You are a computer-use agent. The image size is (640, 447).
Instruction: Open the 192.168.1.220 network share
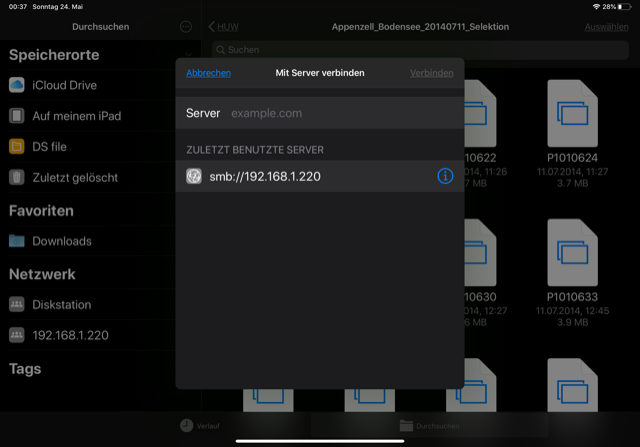click(x=70, y=336)
